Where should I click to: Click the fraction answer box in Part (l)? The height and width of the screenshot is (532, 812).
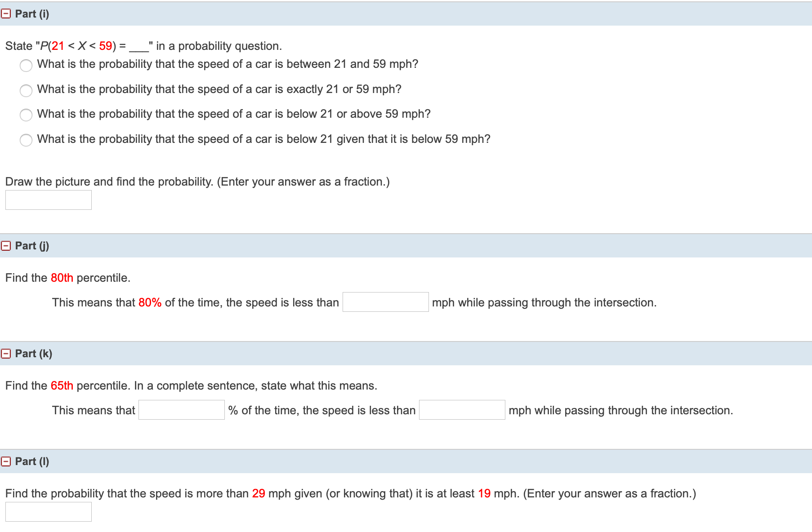pyautogui.click(x=48, y=511)
